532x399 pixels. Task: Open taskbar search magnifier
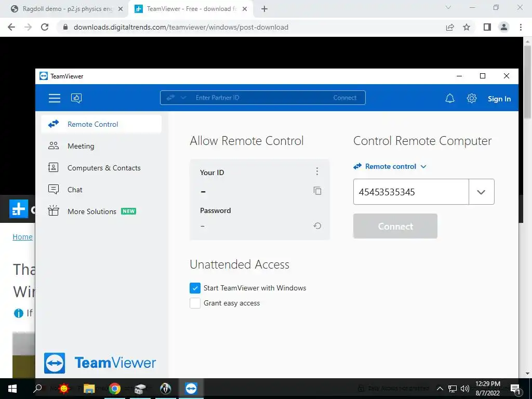pyautogui.click(x=37, y=389)
